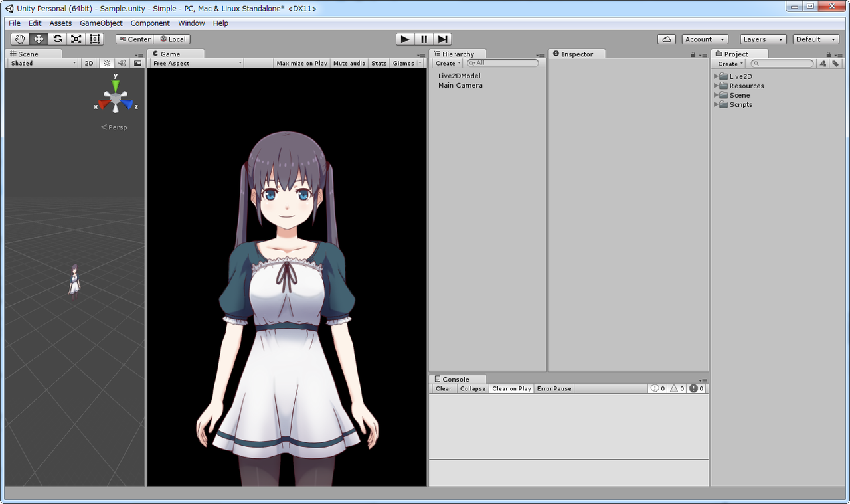Image resolution: width=850 pixels, height=504 pixels.
Task: Select the Move tool
Action: click(x=38, y=39)
